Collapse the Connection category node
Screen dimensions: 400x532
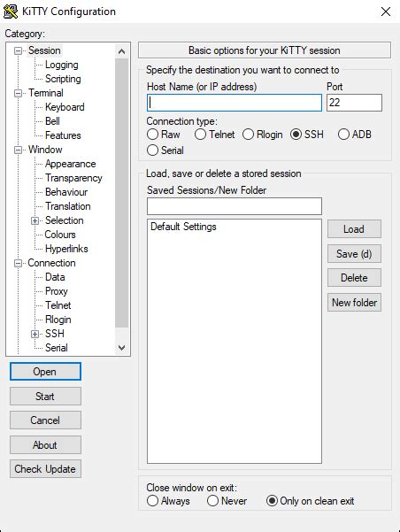tap(18, 263)
